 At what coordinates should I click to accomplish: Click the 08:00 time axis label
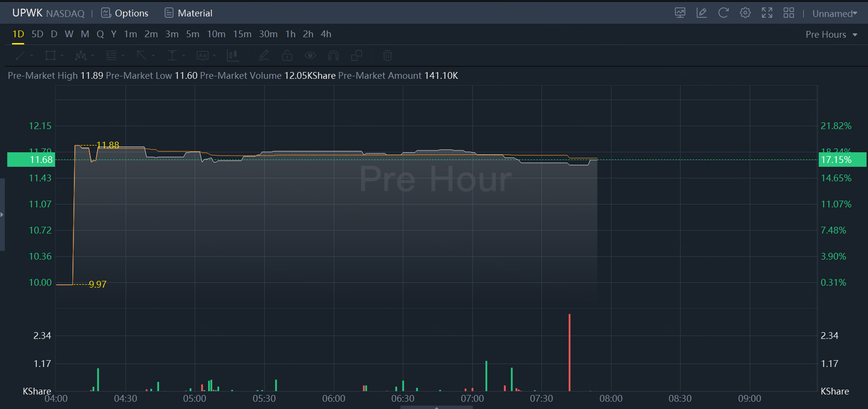click(611, 398)
